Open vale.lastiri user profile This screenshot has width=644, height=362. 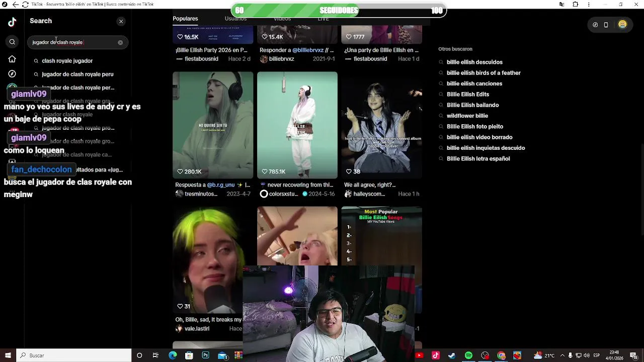pyautogui.click(x=197, y=329)
